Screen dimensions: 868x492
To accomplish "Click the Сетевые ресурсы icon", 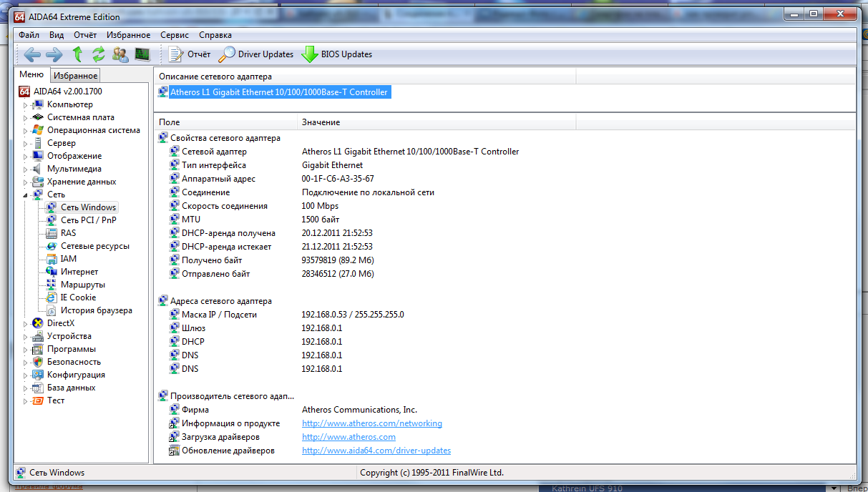I will point(52,246).
